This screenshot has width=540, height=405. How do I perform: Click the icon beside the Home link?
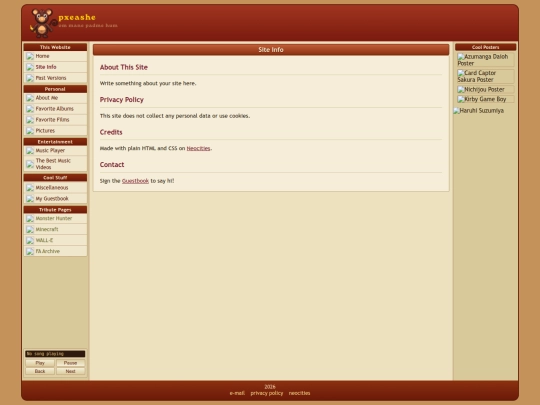30,56
